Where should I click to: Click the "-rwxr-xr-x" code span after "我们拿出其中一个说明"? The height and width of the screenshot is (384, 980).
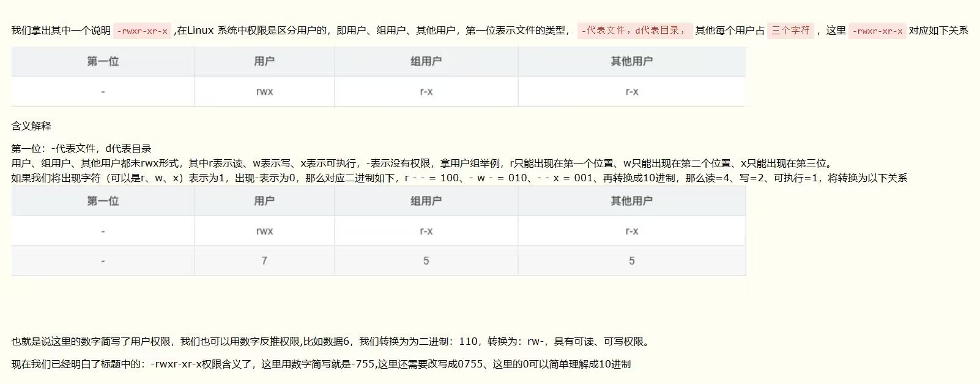(142, 31)
